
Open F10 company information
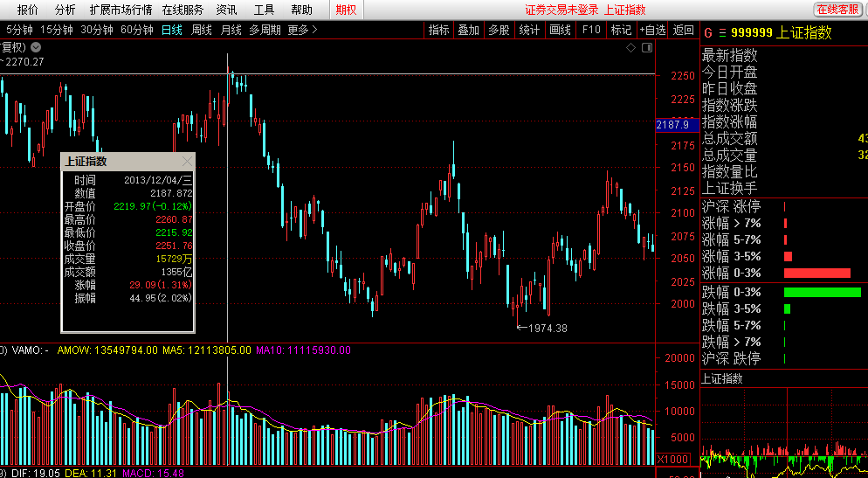[x=591, y=30]
